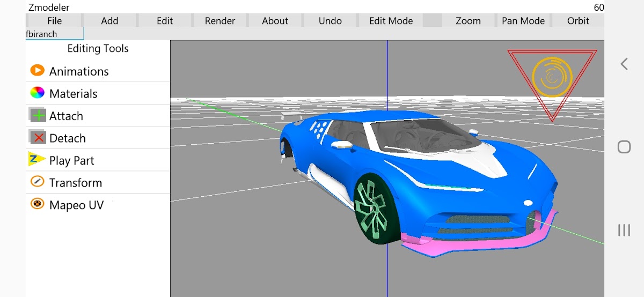The image size is (644, 297).
Task: Tap the Android home button
Action: tap(624, 147)
